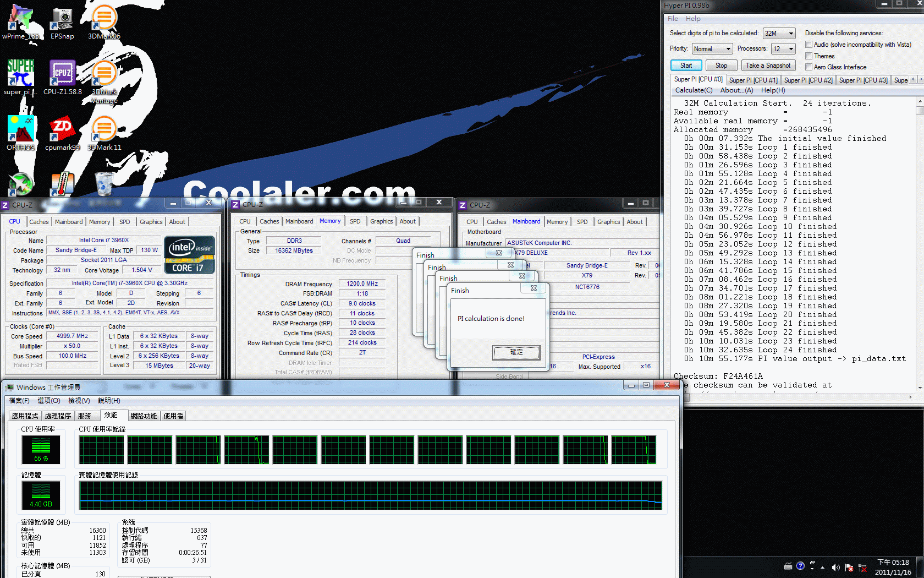Tick the Aero Glass Interface checkbox
Screen dimensions: 924x578
click(809, 67)
